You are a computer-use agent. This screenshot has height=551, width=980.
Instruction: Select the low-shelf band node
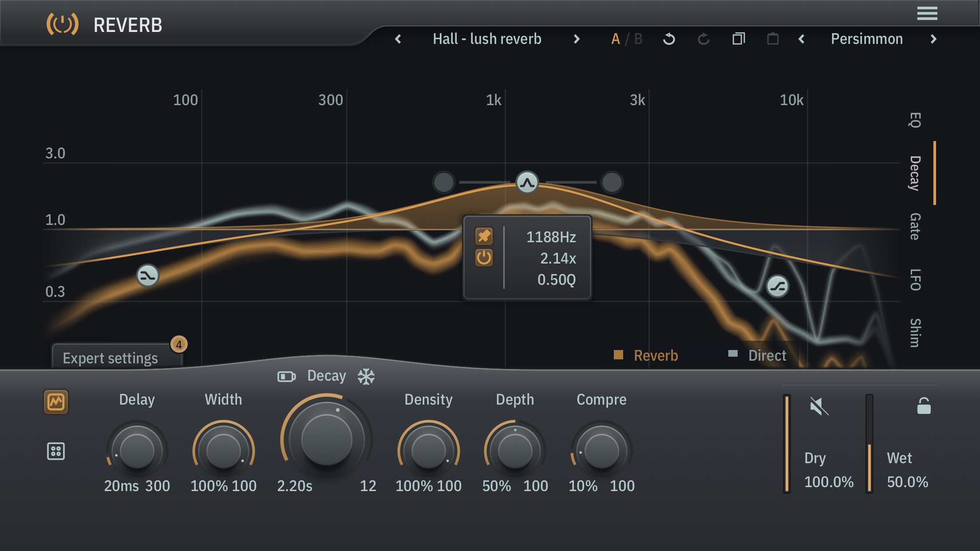pos(148,276)
